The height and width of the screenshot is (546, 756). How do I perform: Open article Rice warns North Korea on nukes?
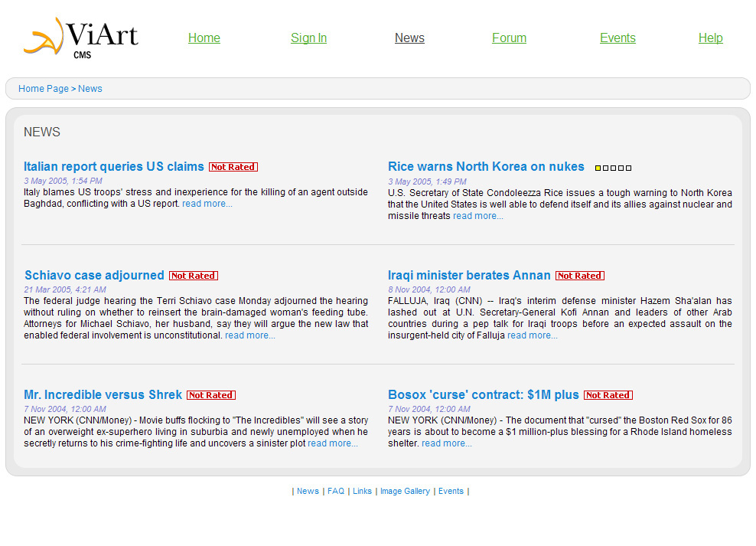(x=486, y=166)
